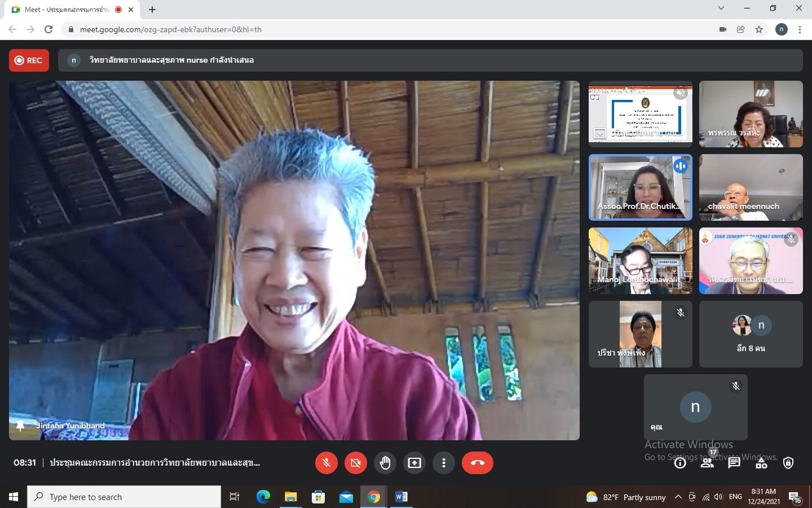Select chavalit meennuch's video tile
Viewport: 812px width, 508px height.
(751, 187)
